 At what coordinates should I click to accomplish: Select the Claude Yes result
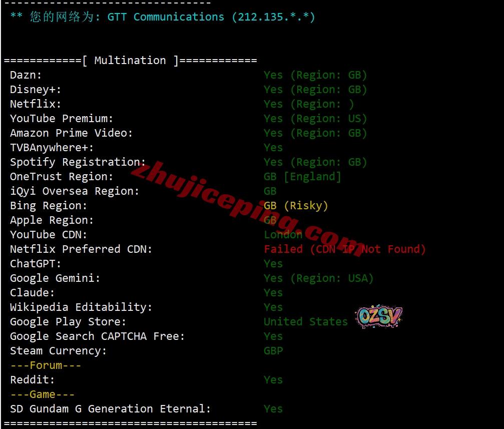click(273, 293)
